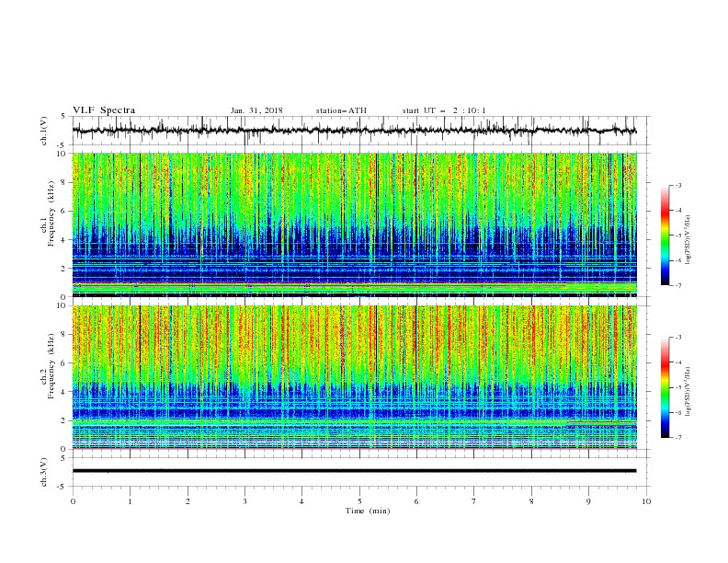This screenshot has width=728, height=563.
Task: Click the "Time (min)" x-axis label
Action: 368,511
